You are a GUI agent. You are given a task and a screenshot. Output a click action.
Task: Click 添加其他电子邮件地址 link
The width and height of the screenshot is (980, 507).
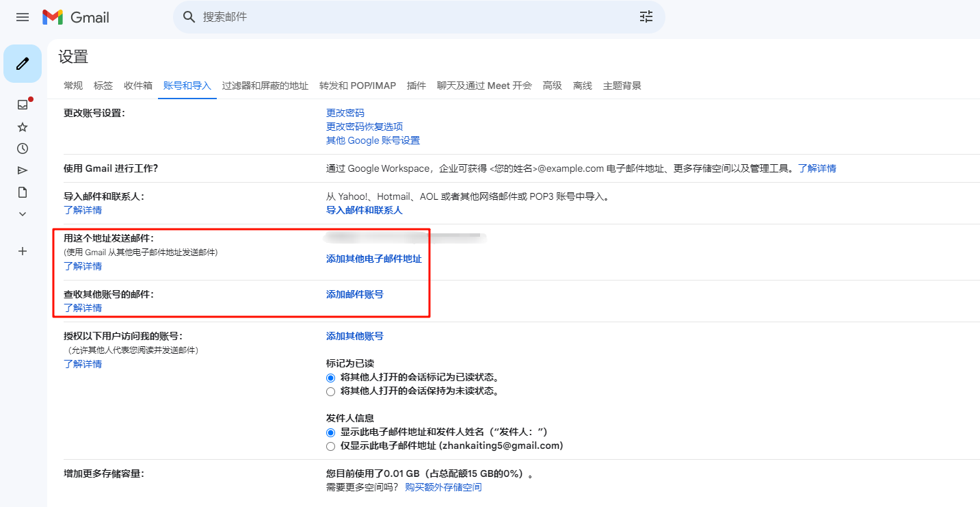coord(374,259)
